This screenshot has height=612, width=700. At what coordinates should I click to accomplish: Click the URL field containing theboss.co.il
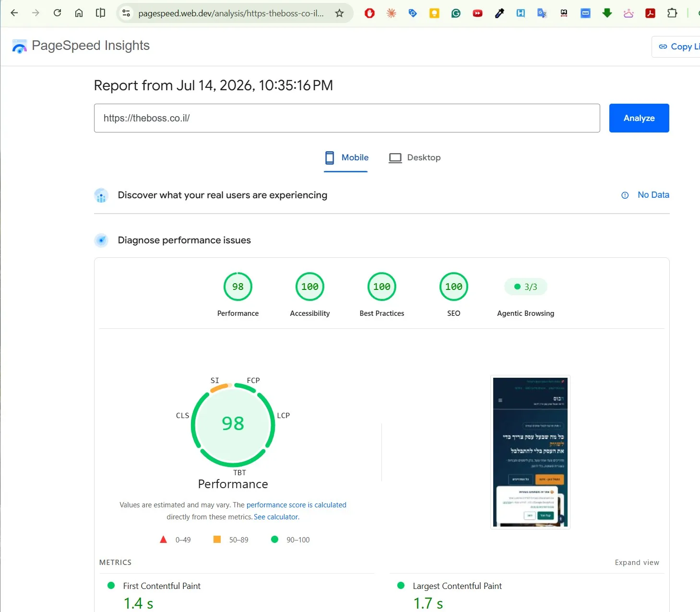(347, 118)
